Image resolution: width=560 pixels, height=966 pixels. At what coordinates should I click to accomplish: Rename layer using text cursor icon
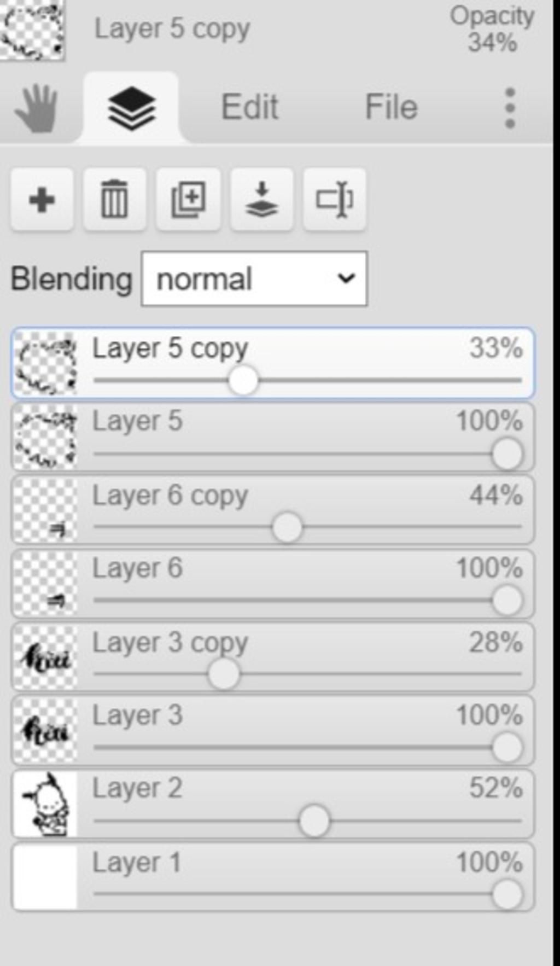point(334,200)
